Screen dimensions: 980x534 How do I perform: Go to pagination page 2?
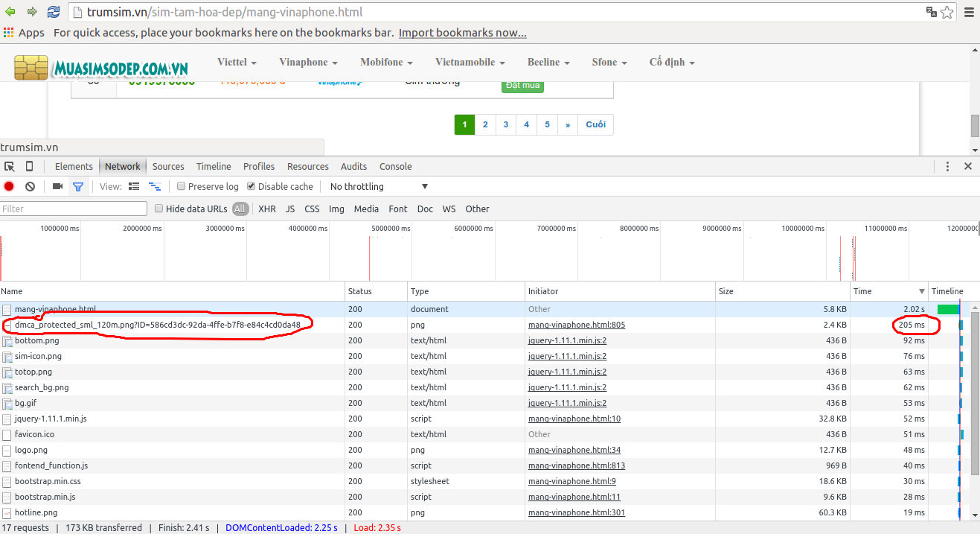tap(485, 124)
